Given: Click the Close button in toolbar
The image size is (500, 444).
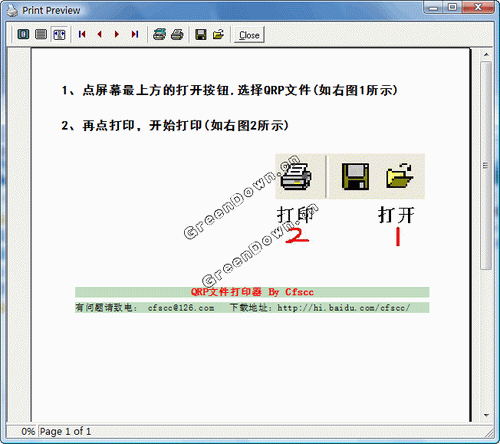Looking at the screenshot, I should point(249,35).
